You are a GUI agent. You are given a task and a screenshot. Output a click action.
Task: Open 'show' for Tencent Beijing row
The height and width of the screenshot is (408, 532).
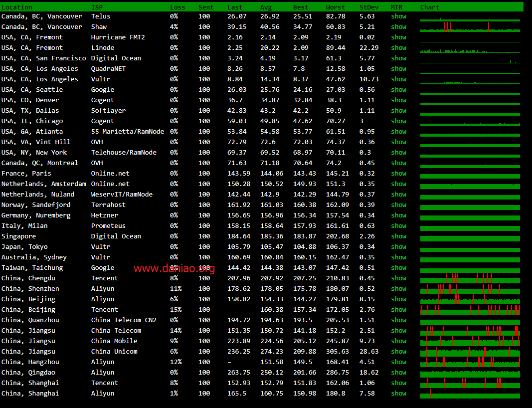point(398,310)
